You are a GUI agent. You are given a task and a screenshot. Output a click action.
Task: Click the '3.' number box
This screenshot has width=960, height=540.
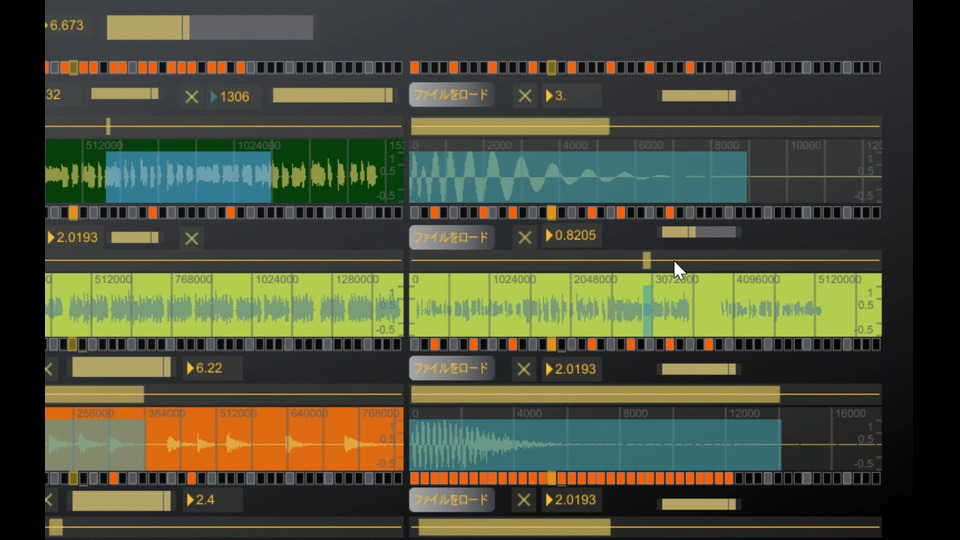tap(572, 96)
